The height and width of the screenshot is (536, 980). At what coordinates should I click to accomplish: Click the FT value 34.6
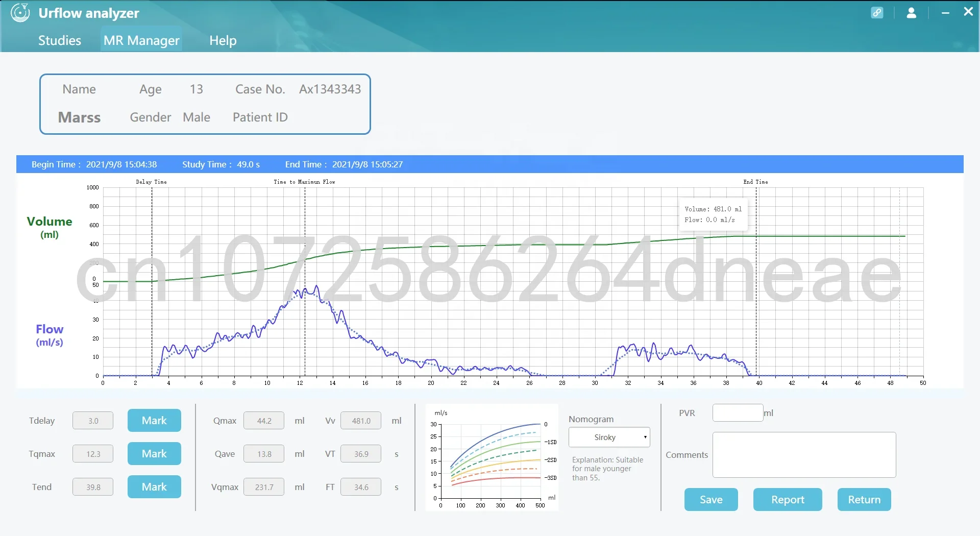click(361, 488)
